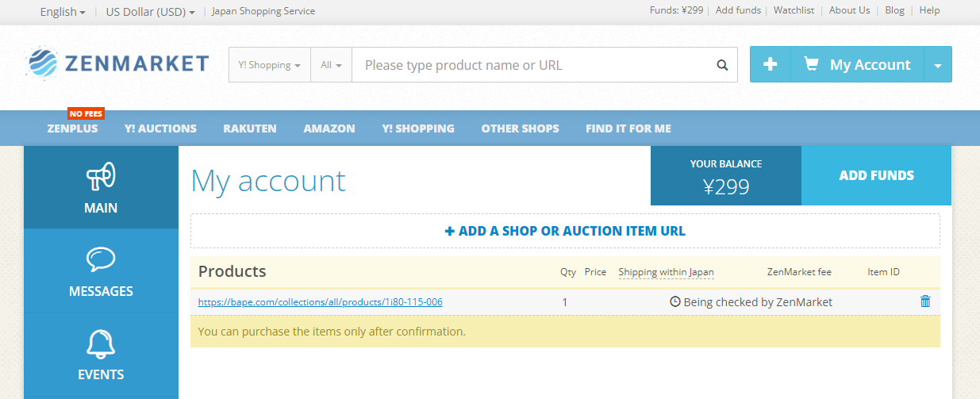
Task: Click the ZenMarket logo
Action: [118, 64]
